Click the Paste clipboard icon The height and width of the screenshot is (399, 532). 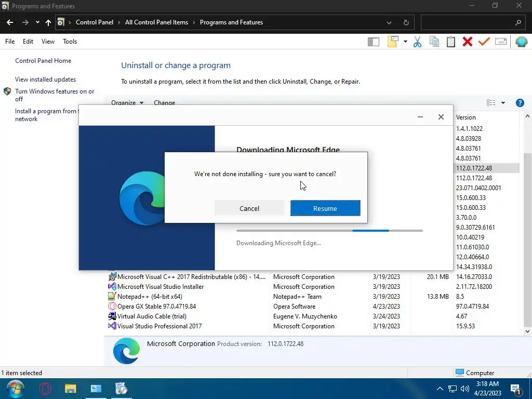pyautogui.click(x=451, y=42)
